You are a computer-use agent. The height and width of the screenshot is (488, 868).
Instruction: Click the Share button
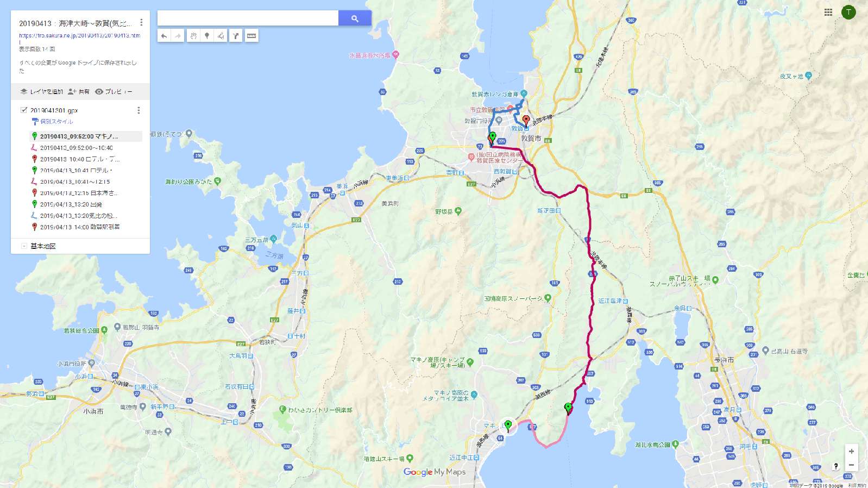[79, 92]
